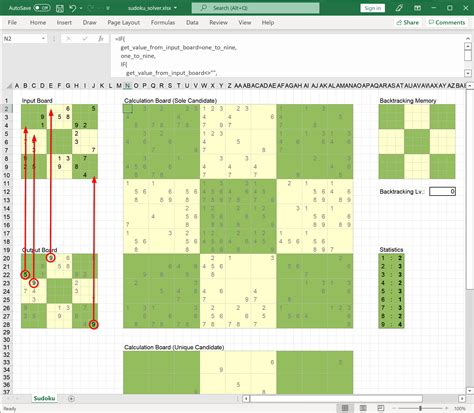This screenshot has height=413, width=474.
Task: Click the Backtracking Lv. value cell
Action: 442,191
